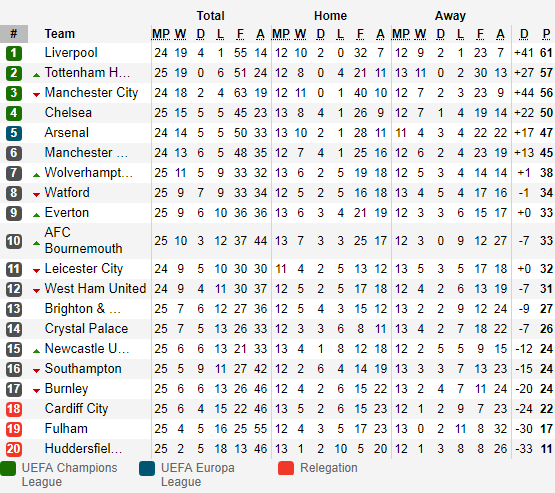This screenshot has height=493, width=555.
Task: Click the red rank 20 badge for Huddersfield
Action: [x=14, y=449]
